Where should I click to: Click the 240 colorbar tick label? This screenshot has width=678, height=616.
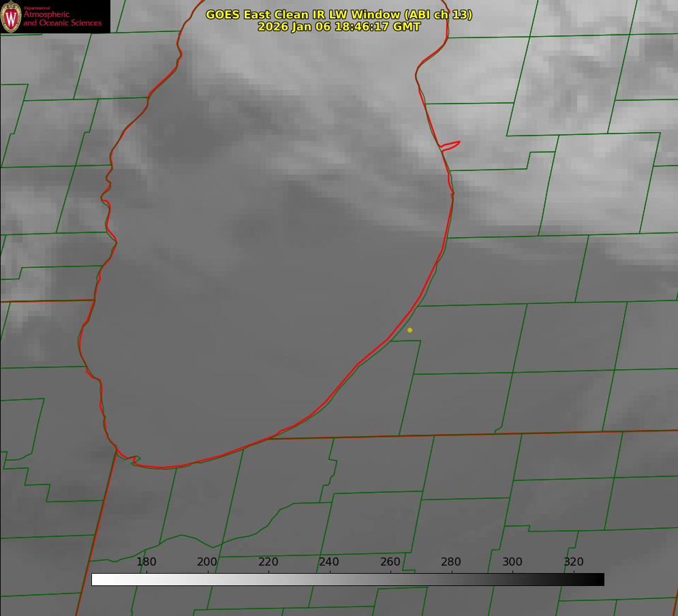tap(329, 561)
